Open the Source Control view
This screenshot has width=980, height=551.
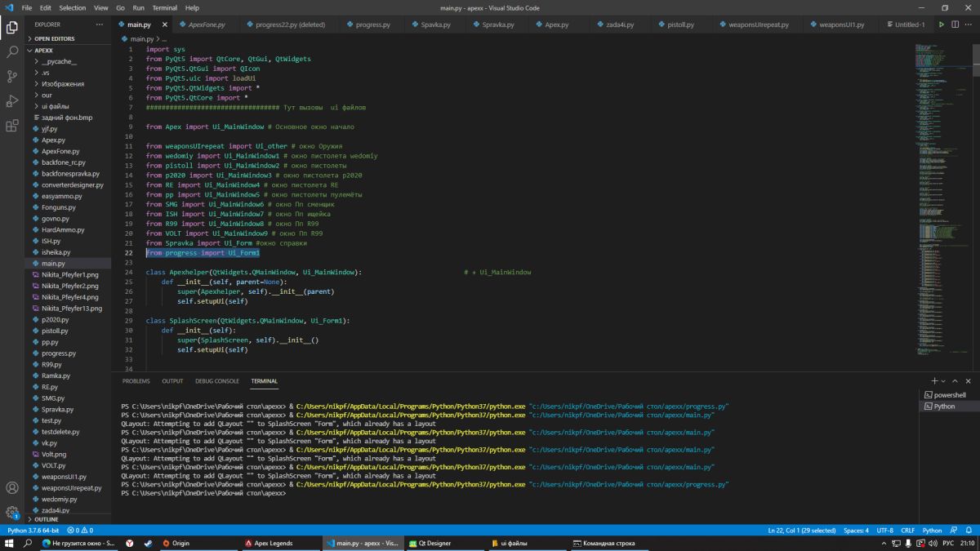tap(12, 76)
